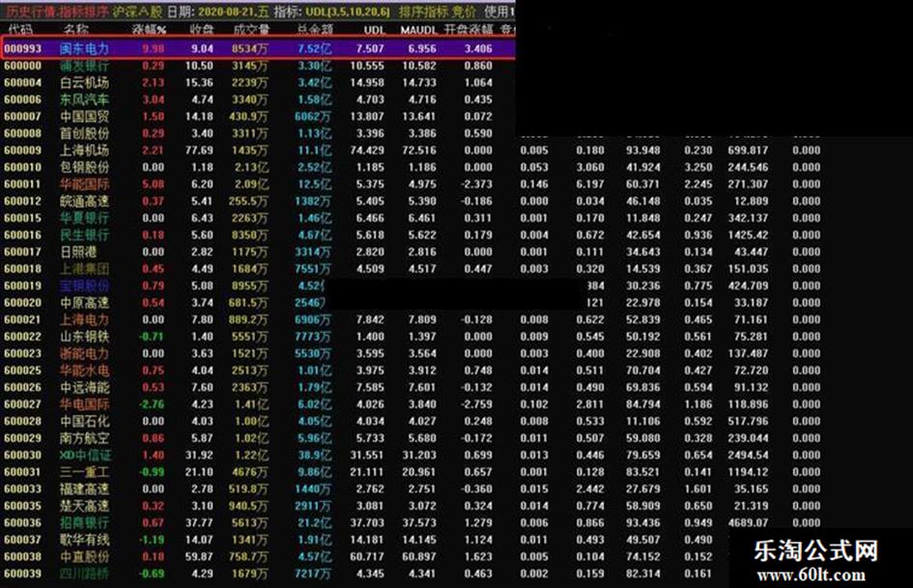
Task: Sort by the 成交量 column header
Action: (251, 30)
